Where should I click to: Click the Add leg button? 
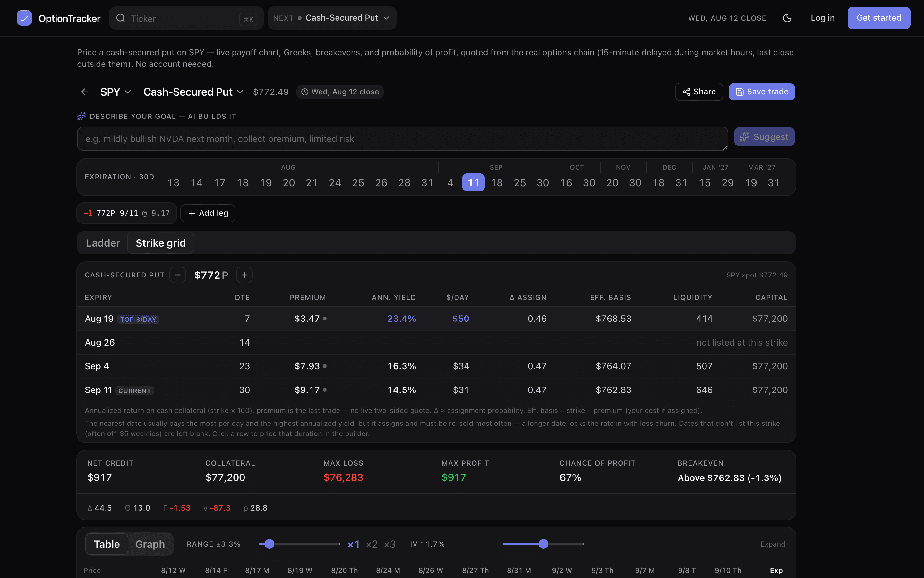208,213
